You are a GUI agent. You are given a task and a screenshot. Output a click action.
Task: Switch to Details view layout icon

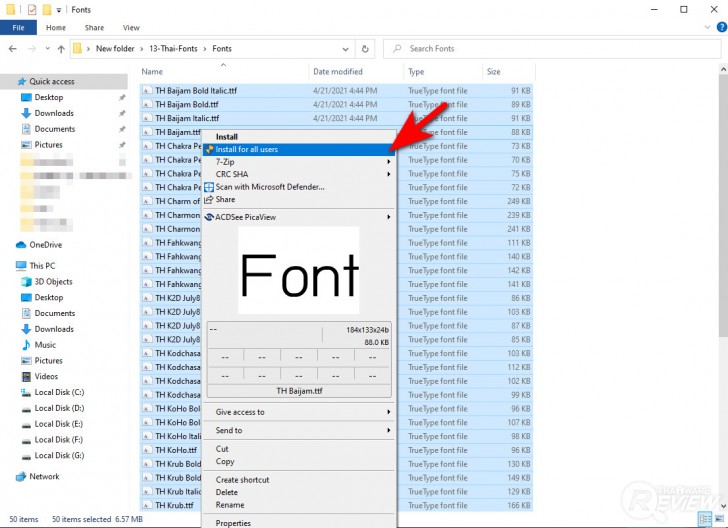click(x=705, y=519)
